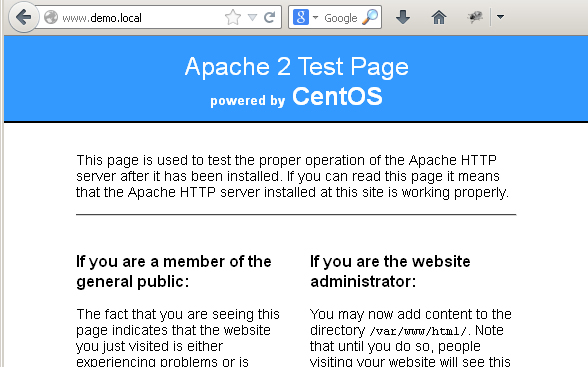This screenshot has height=367, width=588.
Task: Click the Firebug bug icon
Action: (475, 17)
